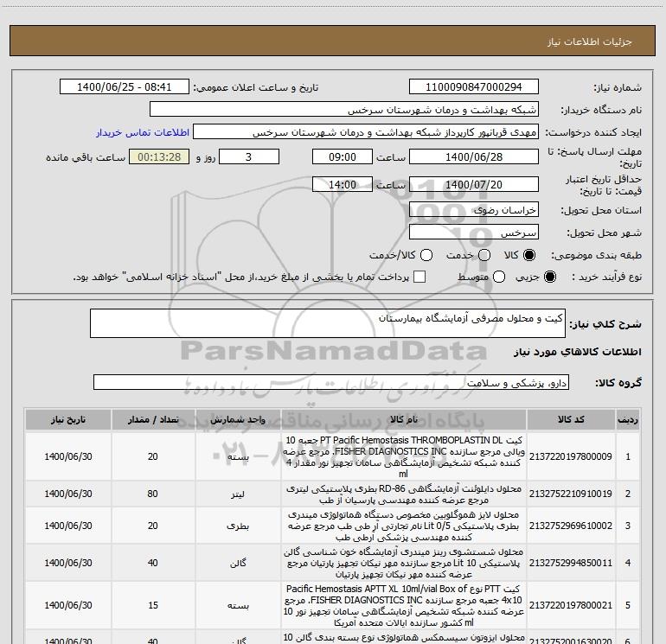Click the THROMBOPLASTIN DL kit item name
Image resolution: width=666 pixels, height=644 pixels.
click(x=404, y=456)
